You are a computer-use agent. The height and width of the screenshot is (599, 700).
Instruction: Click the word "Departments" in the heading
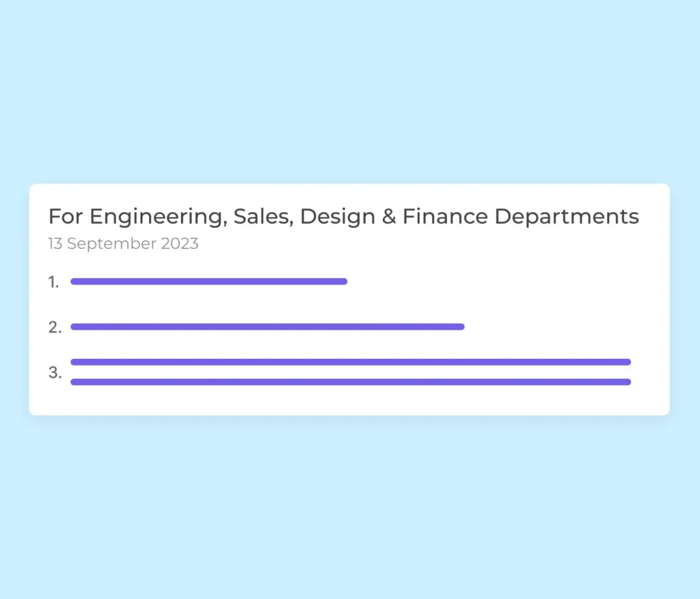567,217
